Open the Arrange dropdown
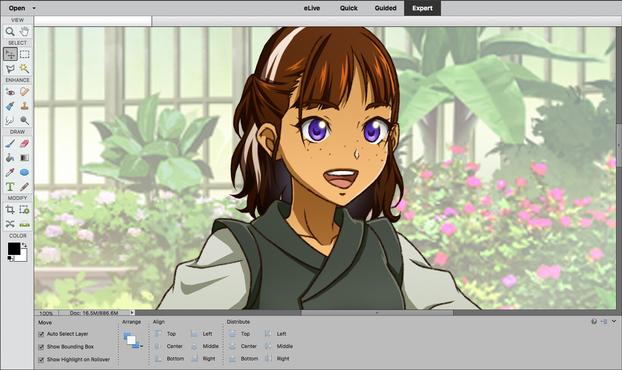Screen dimensions: 622x370 [132, 341]
